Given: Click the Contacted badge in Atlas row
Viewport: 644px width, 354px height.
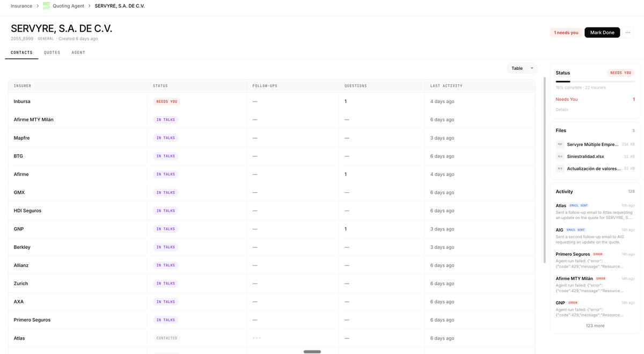Looking at the screenshot, I should pyautogui.click(x=167, y=338).
